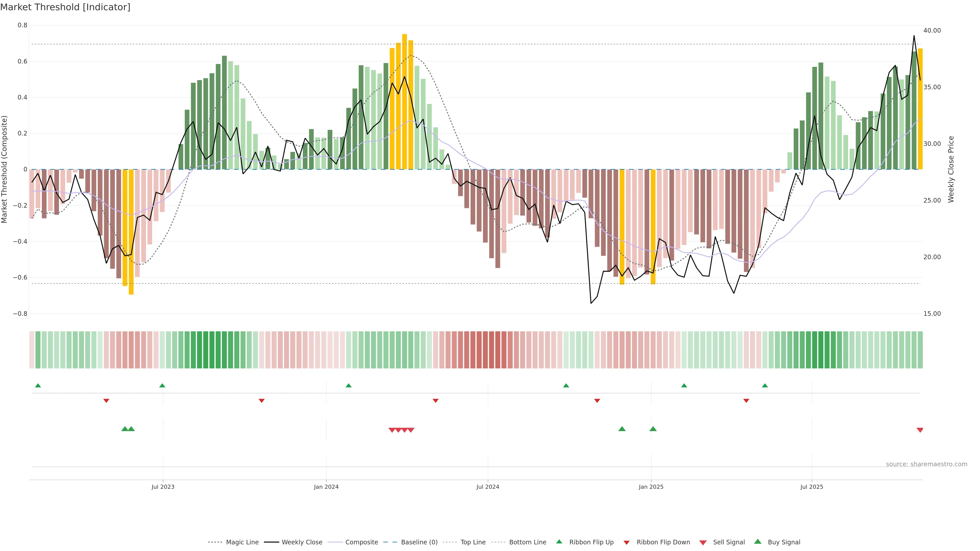
Task: Click the Sell Signal legend triangle
Action: [703, 543]
